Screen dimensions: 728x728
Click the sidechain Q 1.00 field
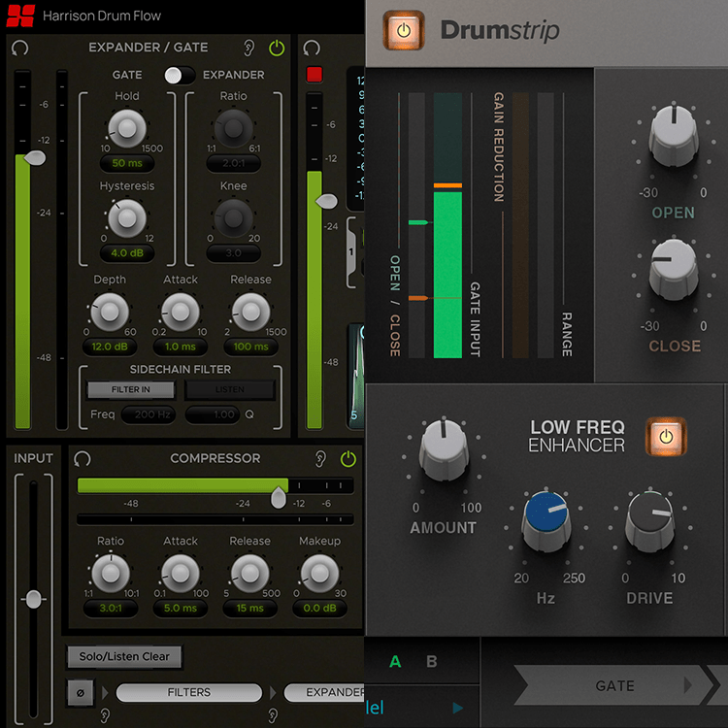(x=213, y=414)
